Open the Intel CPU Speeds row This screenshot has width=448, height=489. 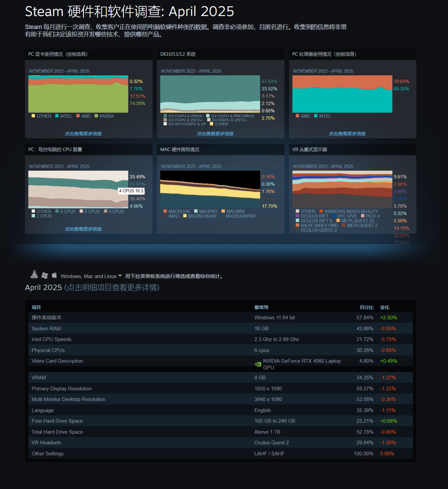(x=220, y=339)
